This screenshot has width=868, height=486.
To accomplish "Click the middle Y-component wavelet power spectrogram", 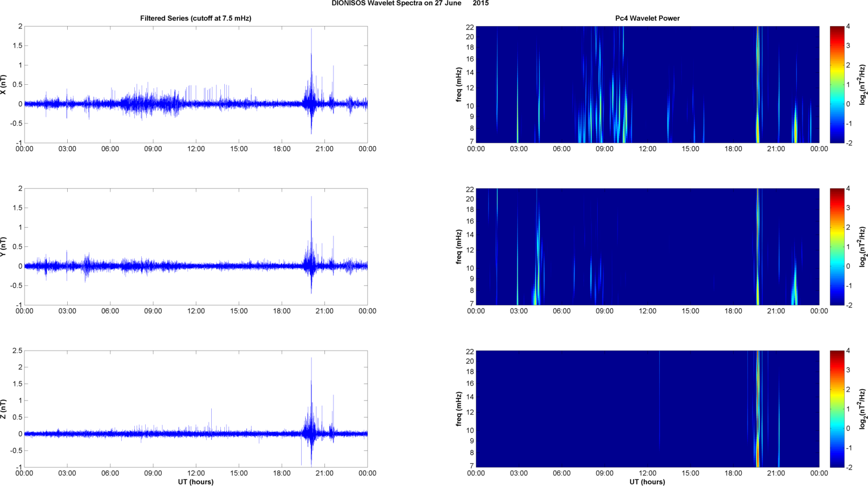I will (647, 246).
